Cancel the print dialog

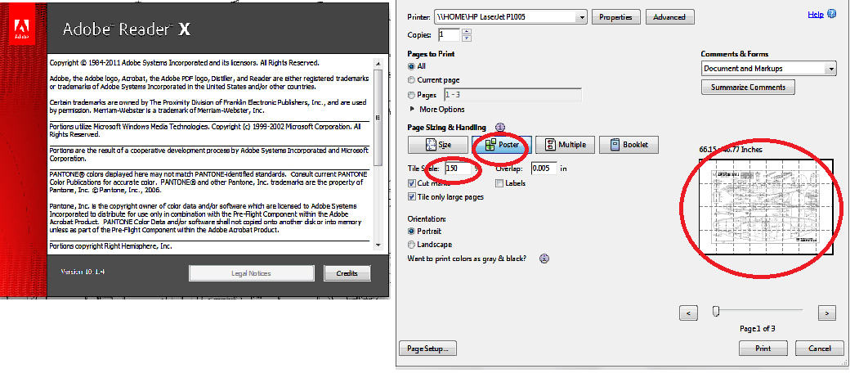coord(819,349)
